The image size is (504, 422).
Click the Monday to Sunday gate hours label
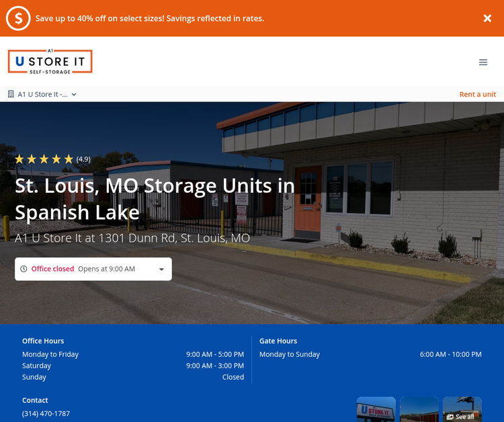tap(290, 354)
